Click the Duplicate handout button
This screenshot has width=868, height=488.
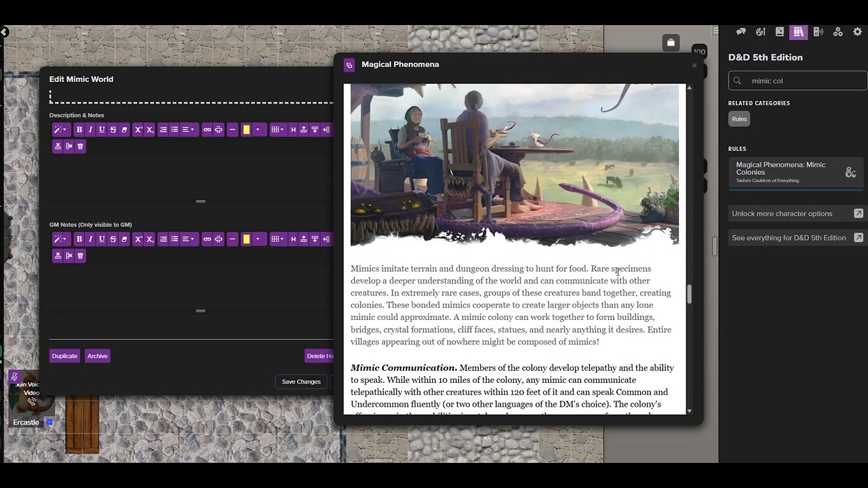[x=64, y=356]
